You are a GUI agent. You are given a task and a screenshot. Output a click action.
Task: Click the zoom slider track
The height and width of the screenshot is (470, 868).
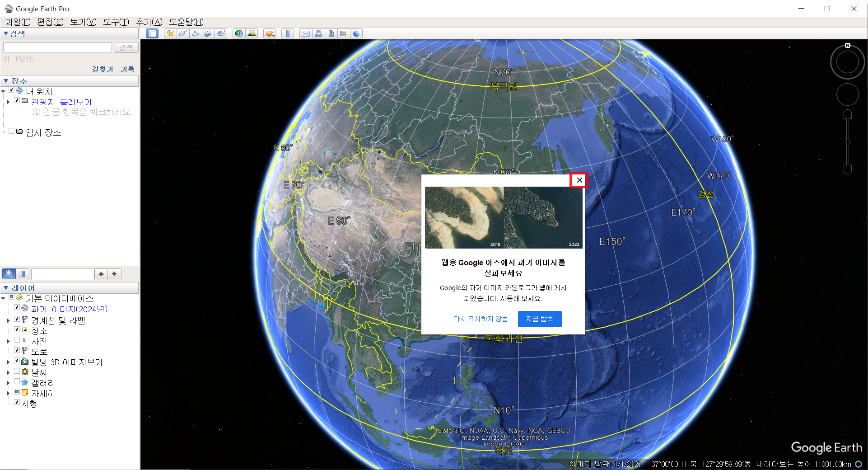(848, 142)
